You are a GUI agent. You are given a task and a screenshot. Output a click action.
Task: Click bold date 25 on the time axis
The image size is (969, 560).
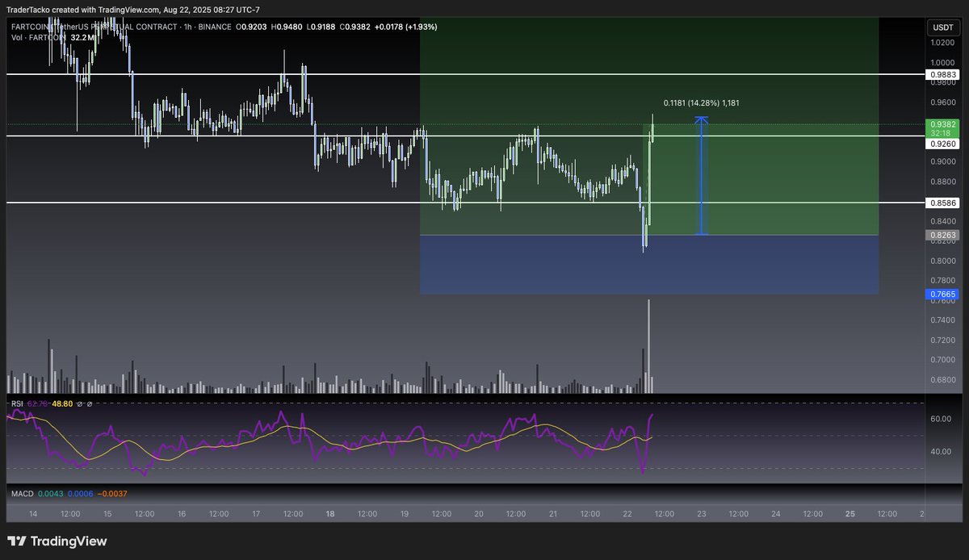[x=849, y=514]
